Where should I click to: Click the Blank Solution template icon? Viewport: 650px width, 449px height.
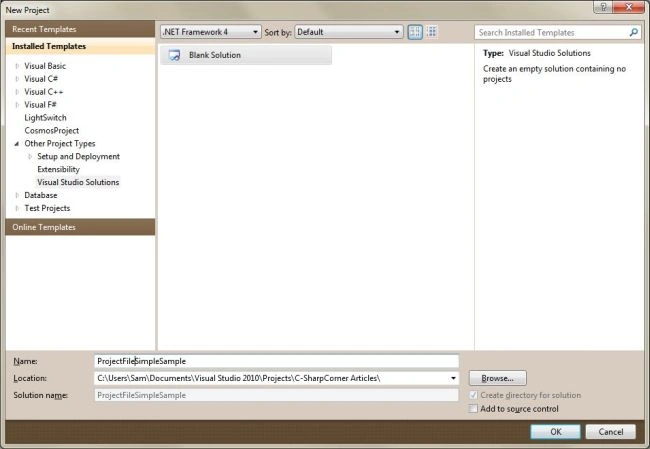pos(175,55)
